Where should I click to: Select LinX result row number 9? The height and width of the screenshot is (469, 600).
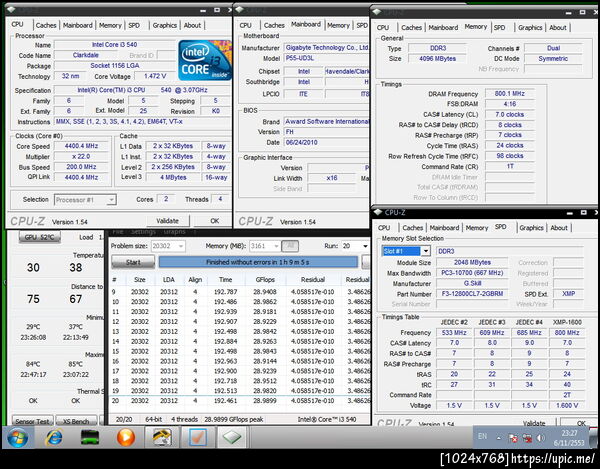(240, 292)
